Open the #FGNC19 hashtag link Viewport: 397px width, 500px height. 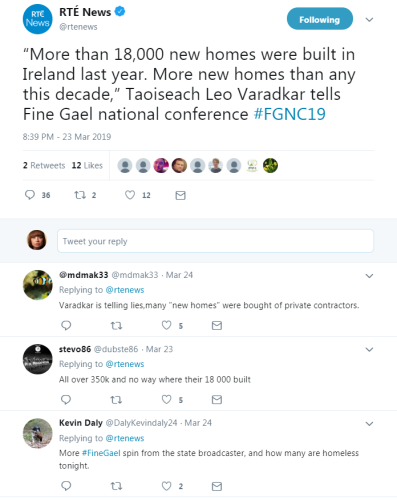pyautogui.click(x=289, y=114)
